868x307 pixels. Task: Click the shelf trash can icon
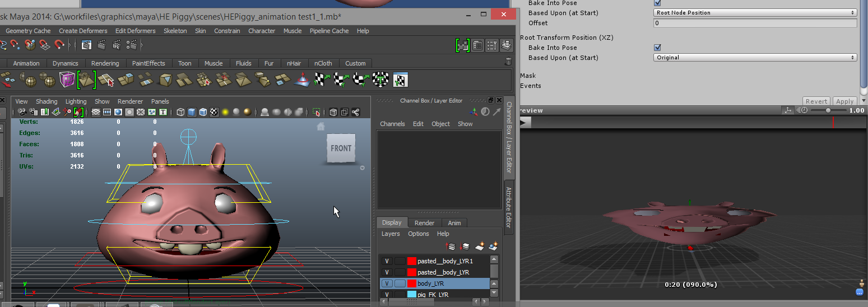tap(508, 62)
